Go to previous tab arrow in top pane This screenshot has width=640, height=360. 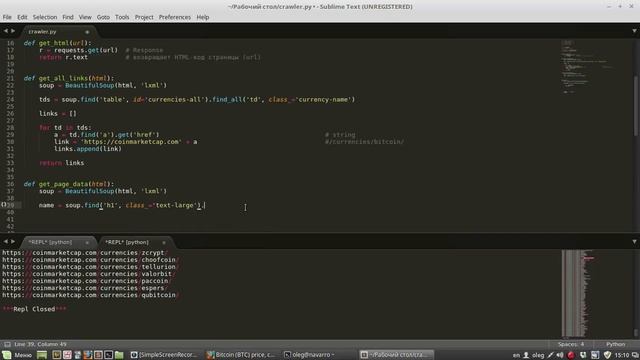click(x=6, y=31)
